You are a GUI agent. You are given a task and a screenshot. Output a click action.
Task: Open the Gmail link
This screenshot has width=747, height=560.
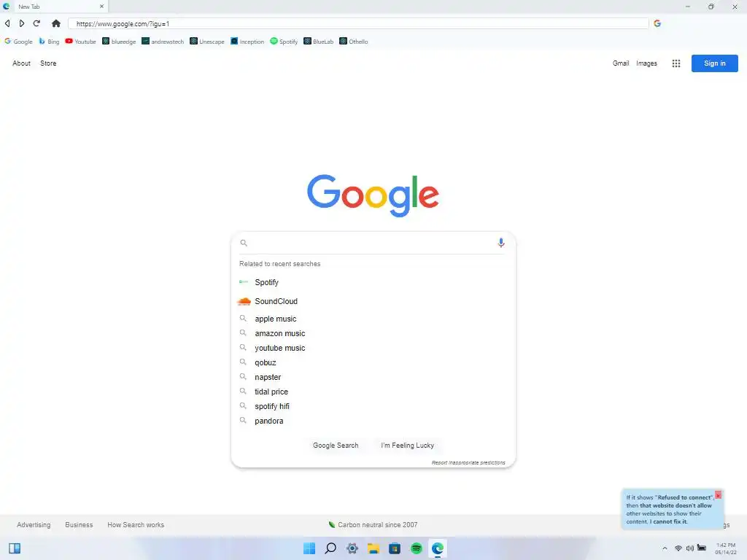621,63
